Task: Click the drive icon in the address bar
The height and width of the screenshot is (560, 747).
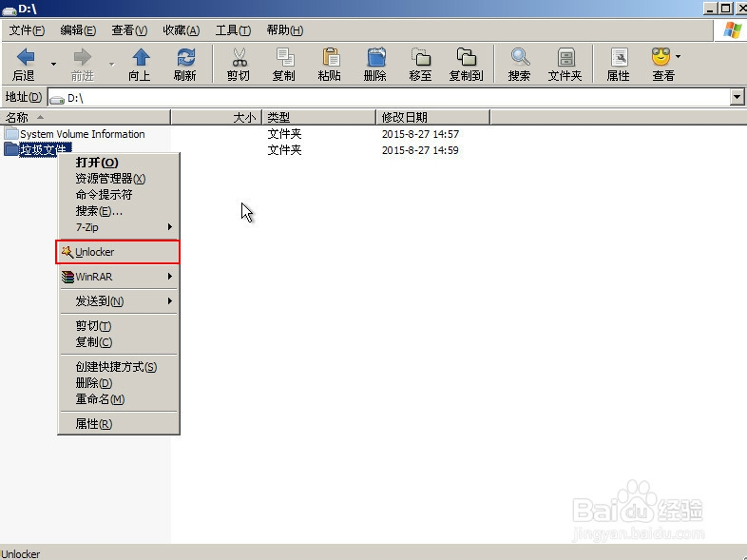Action: click(57, 99)
